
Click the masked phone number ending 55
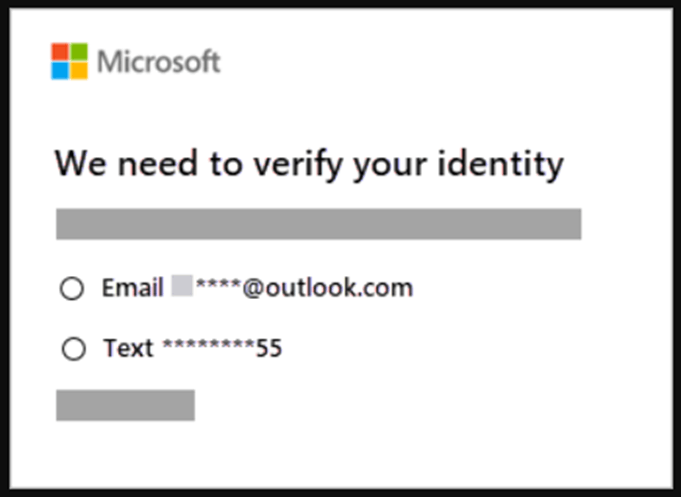tap(222, 348)
